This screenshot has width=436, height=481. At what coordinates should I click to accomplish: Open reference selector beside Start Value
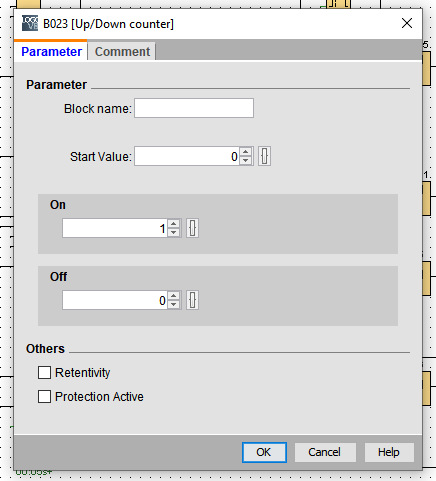coord(264,156)
